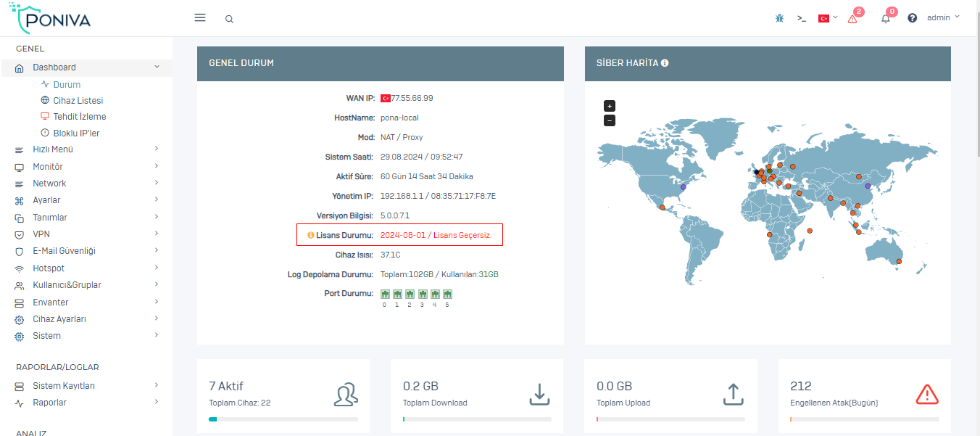Click the download icon on Toplam Download card

pyautogui.click(x=539, y=394)
